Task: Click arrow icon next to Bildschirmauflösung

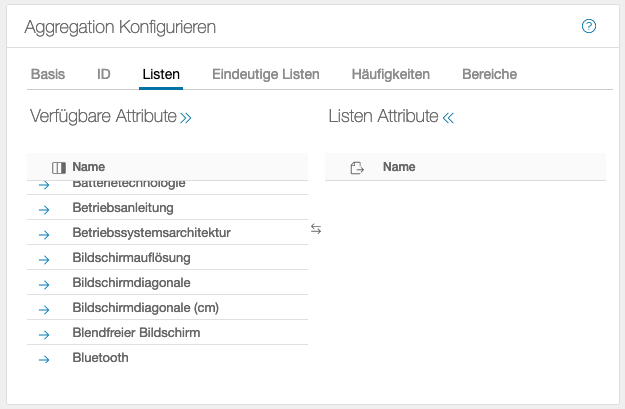Action: click(x=44, y=259)
